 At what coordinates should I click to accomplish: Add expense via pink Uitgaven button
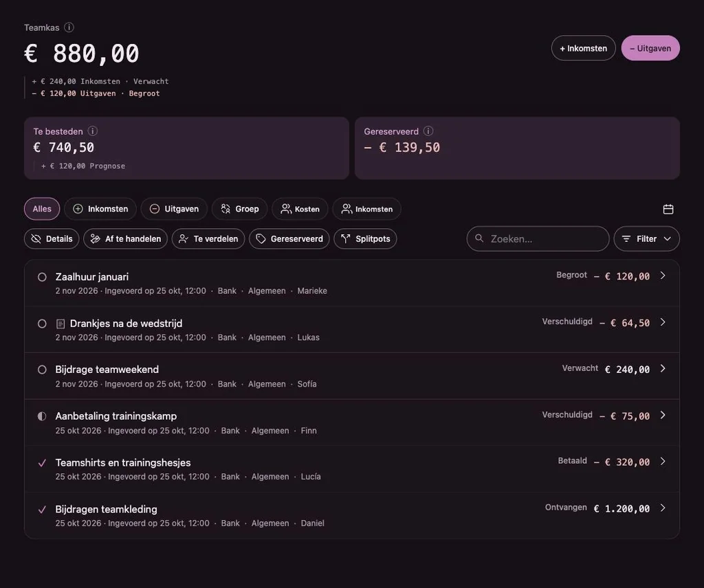pyautogui.click(x=650, y=48)
